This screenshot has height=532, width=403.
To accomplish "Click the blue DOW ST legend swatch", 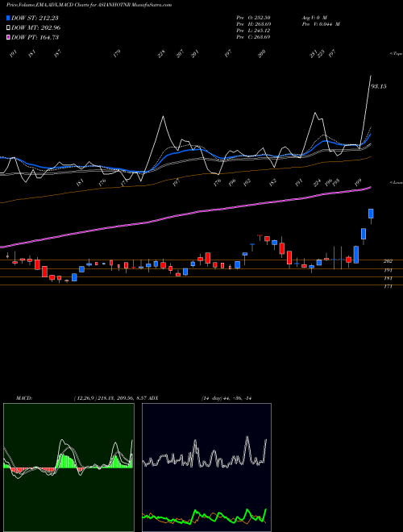I will pos(8,18).
